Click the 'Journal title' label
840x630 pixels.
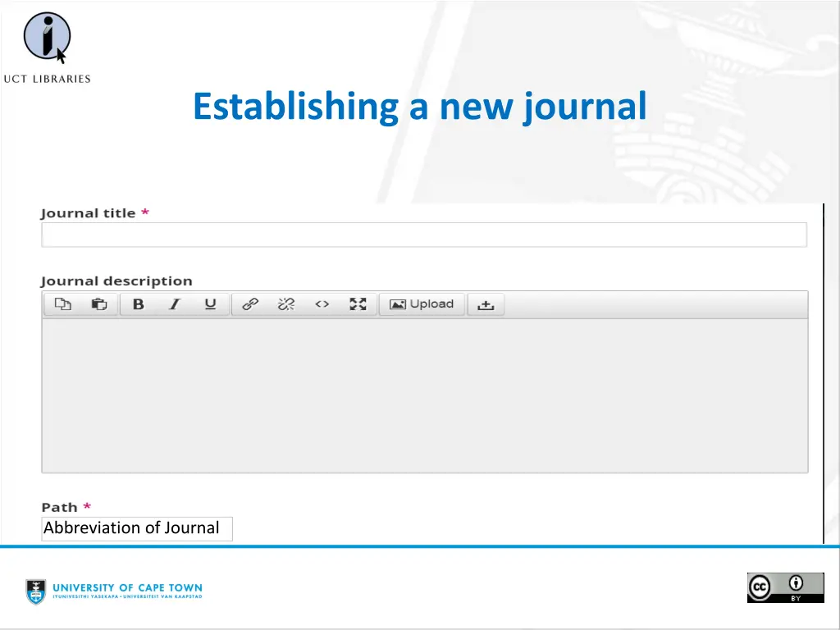(89, 213)
